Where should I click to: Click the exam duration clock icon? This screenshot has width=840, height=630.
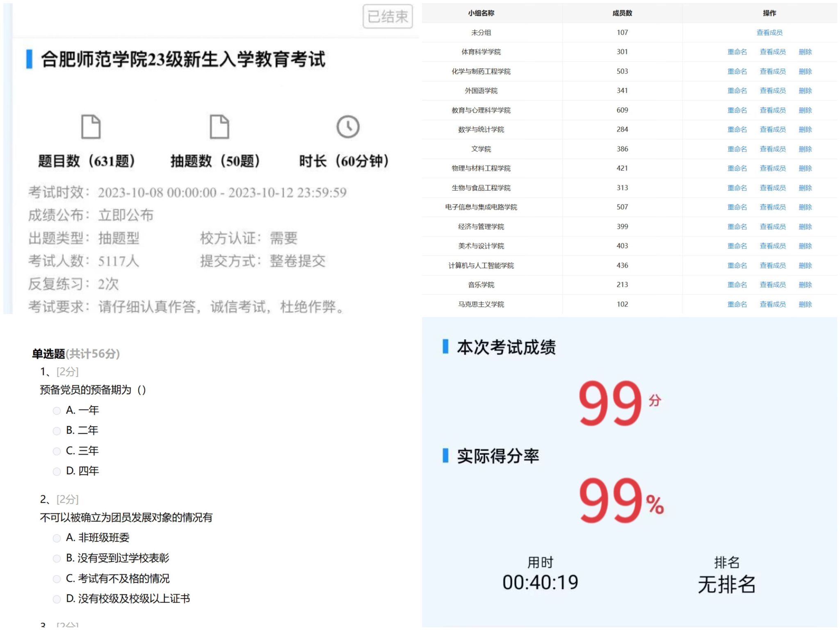coord(348,126)
